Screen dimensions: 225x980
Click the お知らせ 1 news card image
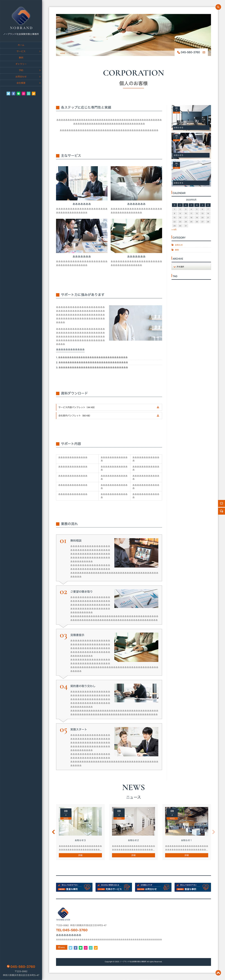[x=186, y=821]
